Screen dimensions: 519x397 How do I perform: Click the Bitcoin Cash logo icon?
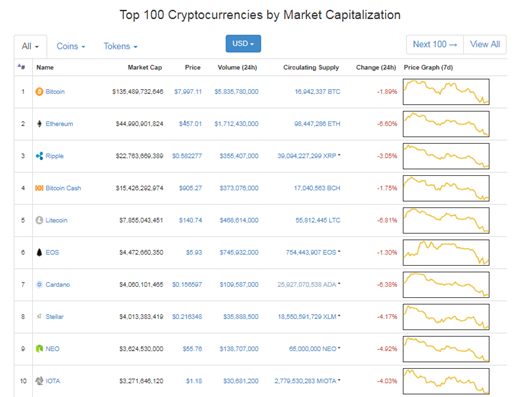pyautogui.click(x=39, y=188)
